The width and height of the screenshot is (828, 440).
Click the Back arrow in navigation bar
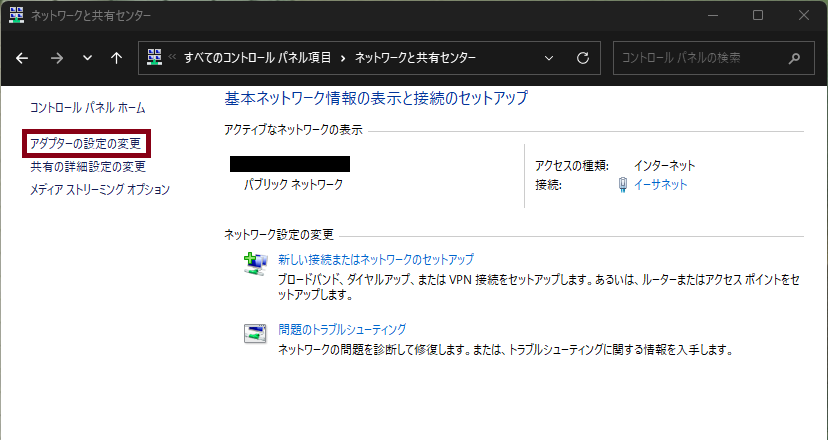(22, 58)
